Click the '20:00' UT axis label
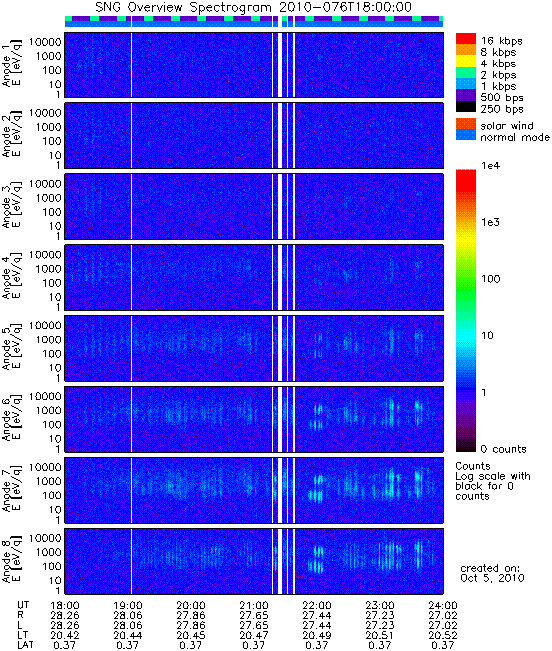This screenshot has height=651, width=552. (x=191, y=606)
